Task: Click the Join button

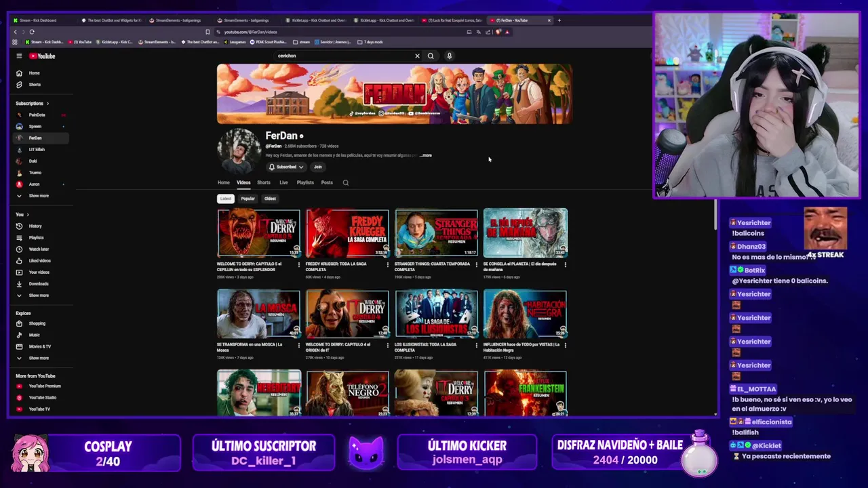Action: (x=317, y=167)
